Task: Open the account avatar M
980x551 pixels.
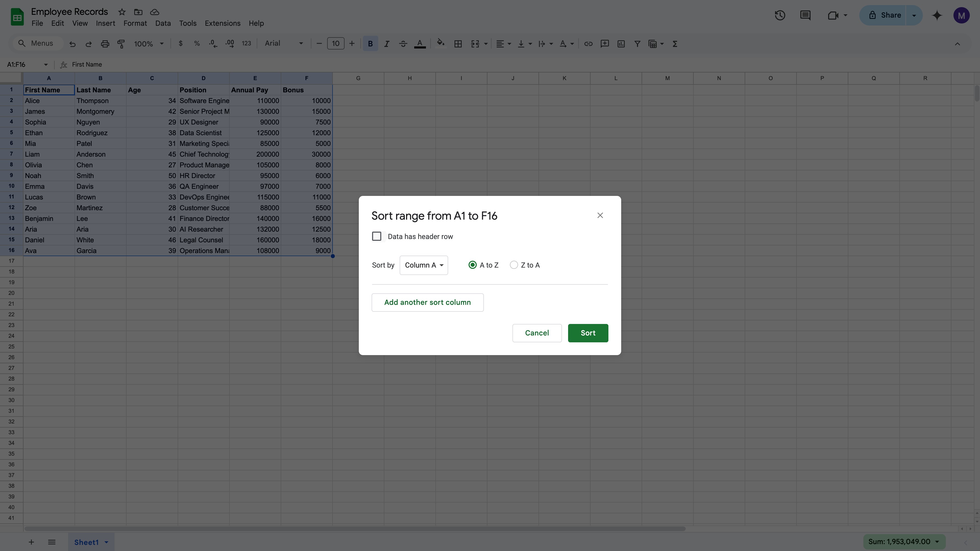Action: point(961,15)
